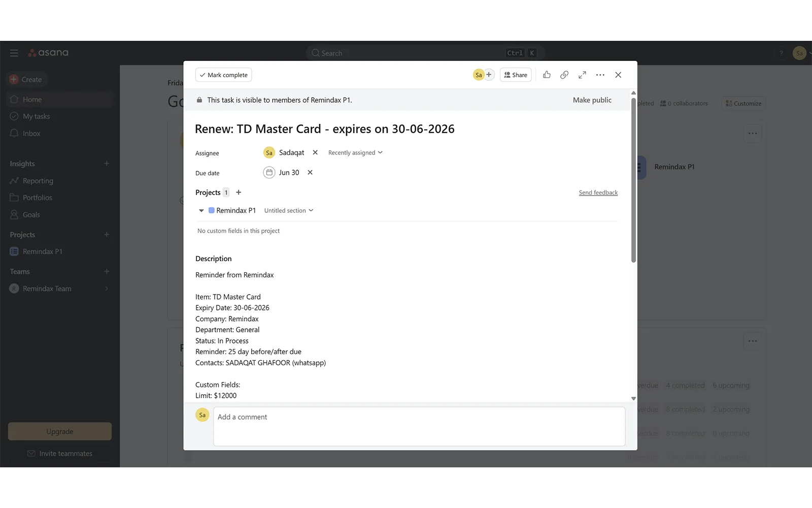Image resolution: width=812 pixels, height=508 pixels.
Task: Make the task public
Action: tap(592, 100)
